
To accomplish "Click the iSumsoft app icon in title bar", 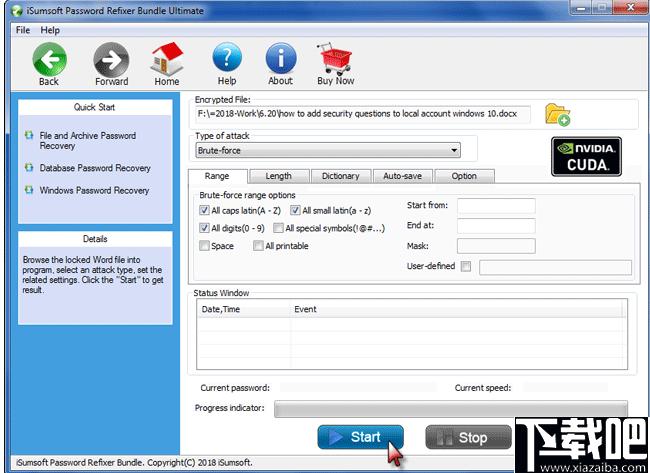I will click(17, 11).
